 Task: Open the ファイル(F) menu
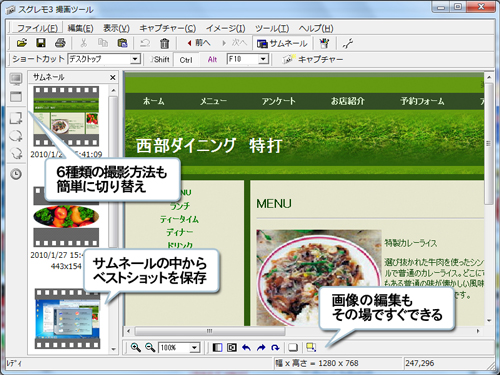[x=37, y=28]
